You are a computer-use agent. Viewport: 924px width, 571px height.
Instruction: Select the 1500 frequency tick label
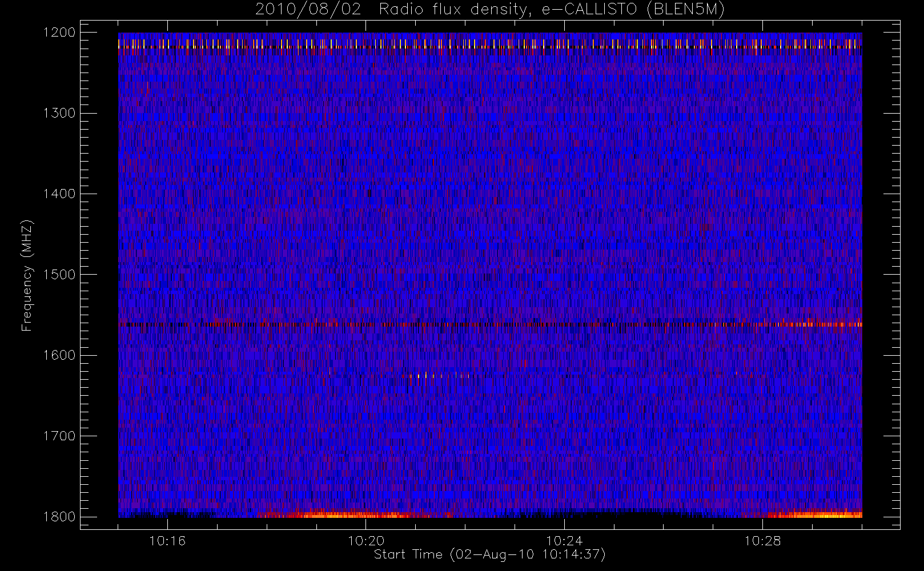tap(59, 275)
